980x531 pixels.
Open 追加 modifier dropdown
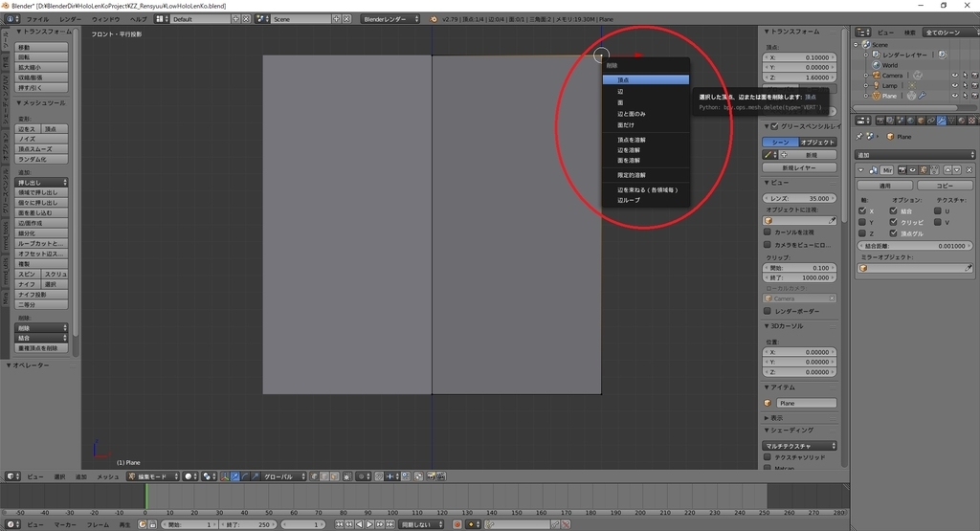click(915, 155)
